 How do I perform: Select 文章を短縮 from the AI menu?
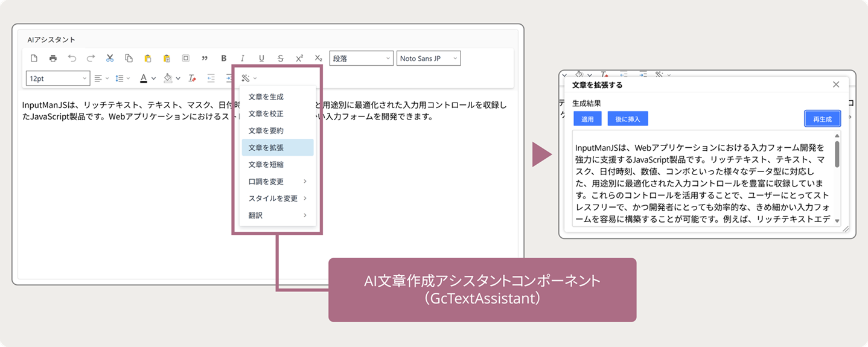(278, 164)
